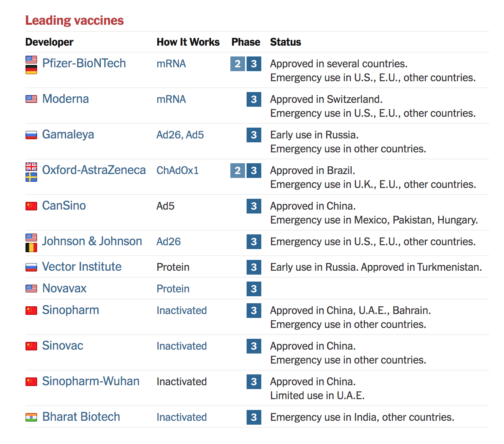
Task: Click the Russian flag next to Gamaleya
Action: click(x=31, y=135)
